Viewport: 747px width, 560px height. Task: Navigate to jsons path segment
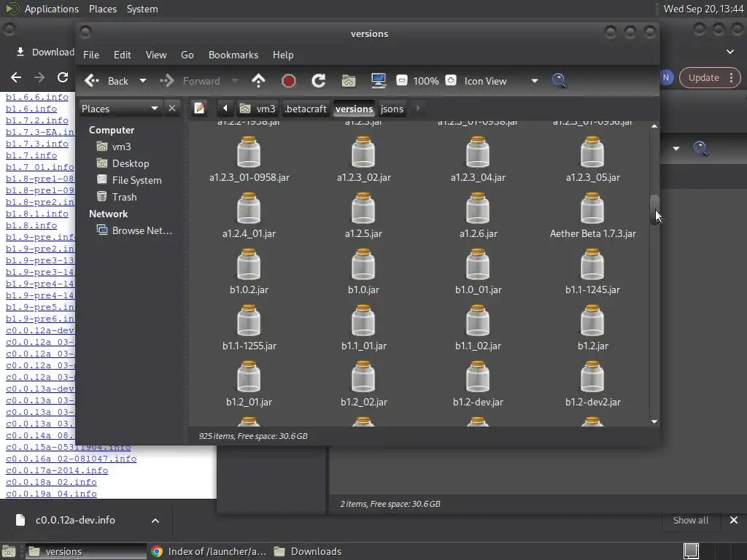392,109
